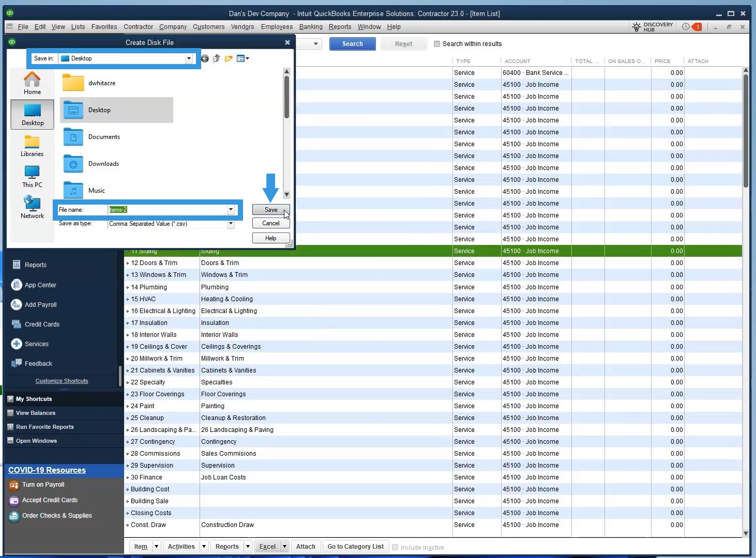This screenshot has width=756, height=558.
Task: Click Turn on Payroll icon
Action: tap(14, 485)
